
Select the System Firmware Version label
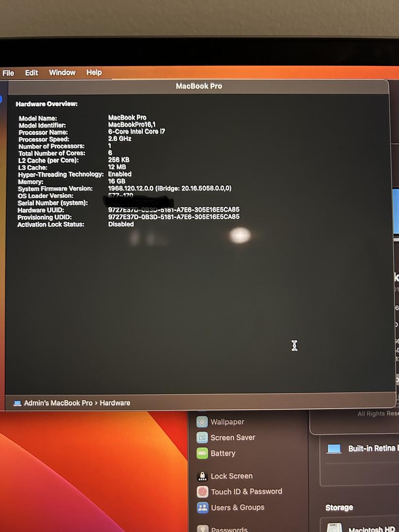55,189
